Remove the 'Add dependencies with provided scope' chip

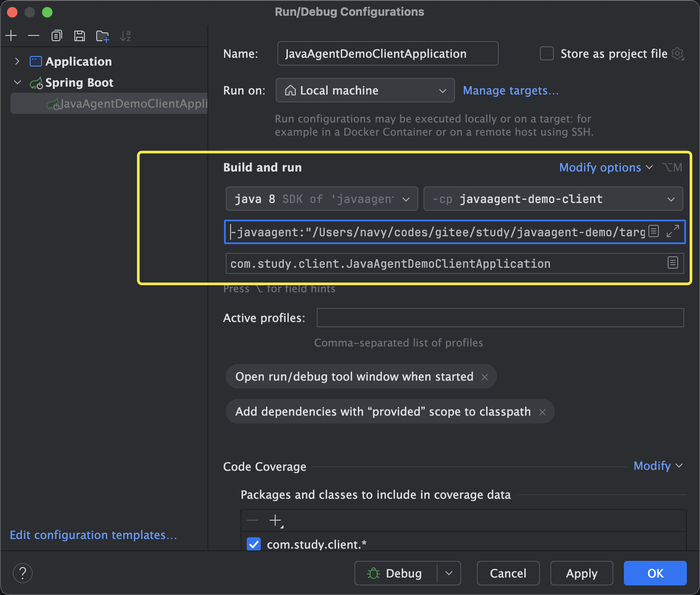point(542,412)
